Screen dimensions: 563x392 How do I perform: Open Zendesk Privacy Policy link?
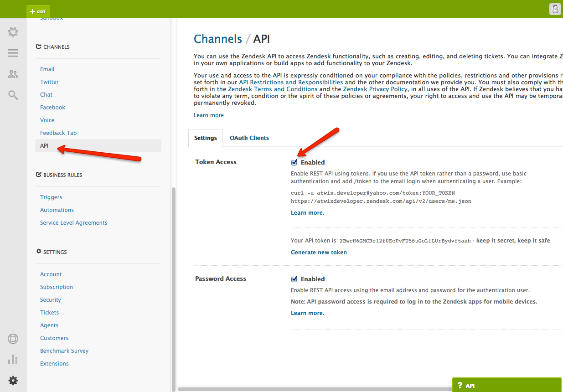pos(376,89)
